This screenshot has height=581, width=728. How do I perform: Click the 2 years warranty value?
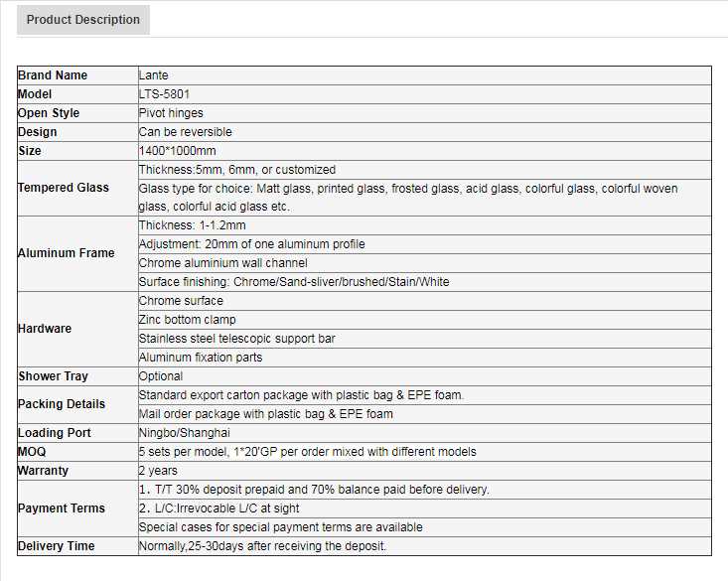158,471
